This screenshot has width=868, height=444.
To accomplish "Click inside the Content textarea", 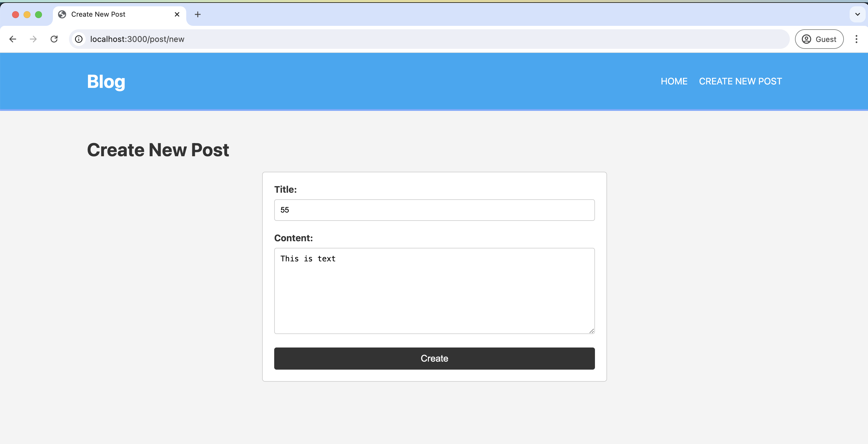I will pyautogui.click(x=434, y=289).
